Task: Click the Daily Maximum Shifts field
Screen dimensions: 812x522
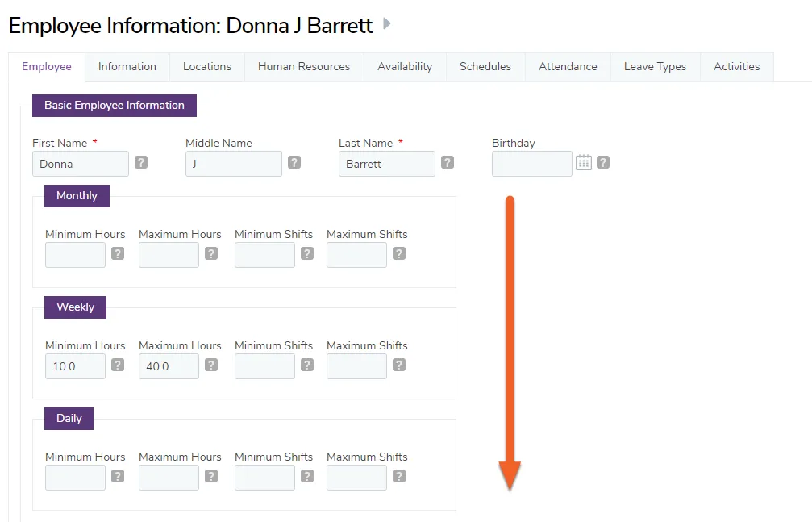Action: (356, 478)
